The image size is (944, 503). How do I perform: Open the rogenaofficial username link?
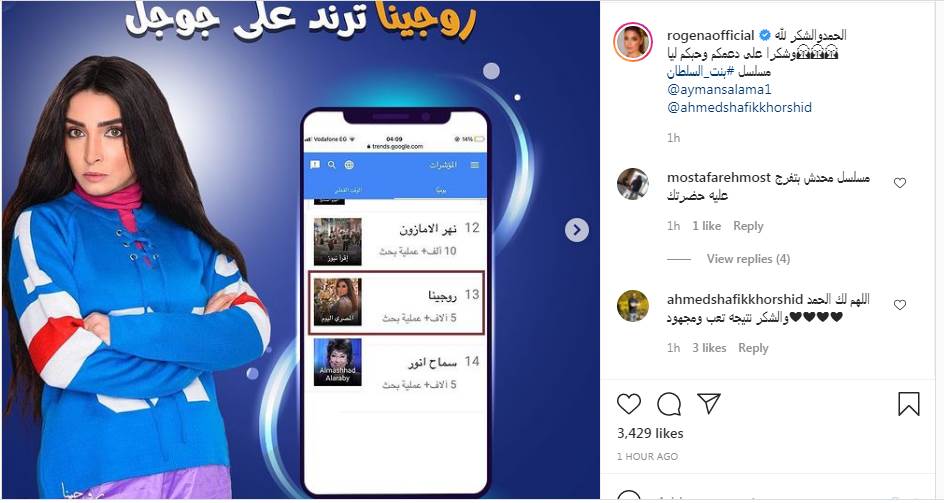pyautogui.click(x=710, y=35)
